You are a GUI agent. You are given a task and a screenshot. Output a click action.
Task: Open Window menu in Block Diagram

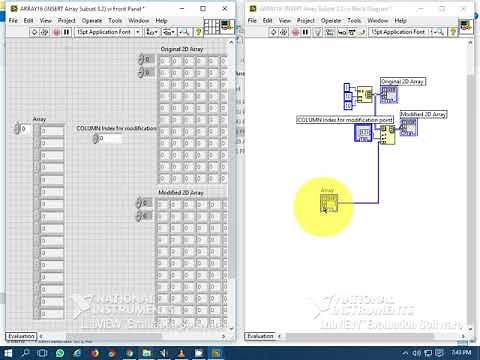tap(378, 21)
